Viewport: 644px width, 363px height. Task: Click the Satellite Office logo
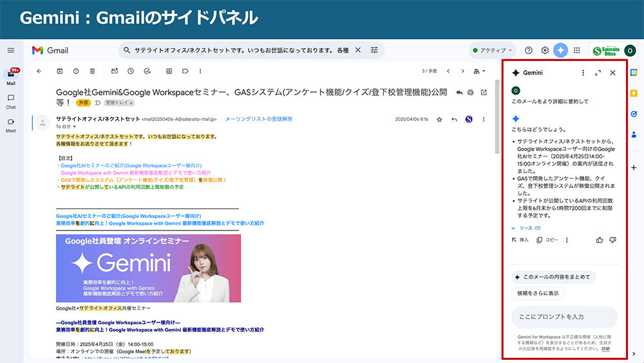click(x=606, y=50)
